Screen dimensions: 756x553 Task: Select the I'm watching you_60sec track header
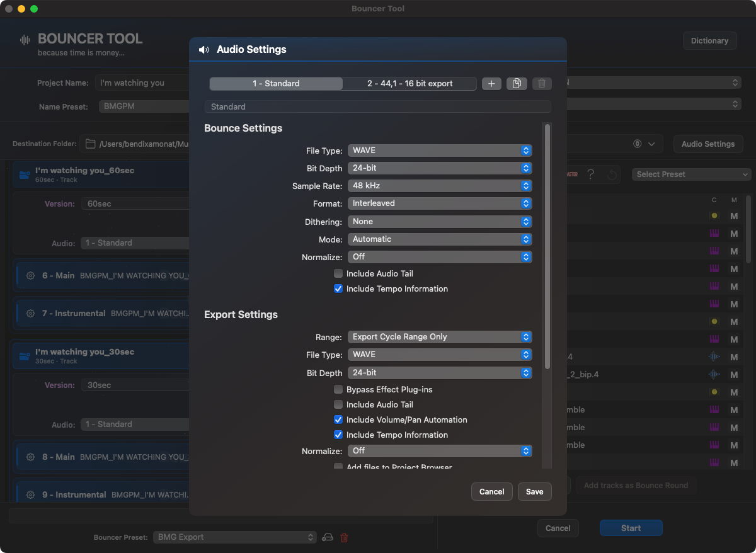coord(101,174)
